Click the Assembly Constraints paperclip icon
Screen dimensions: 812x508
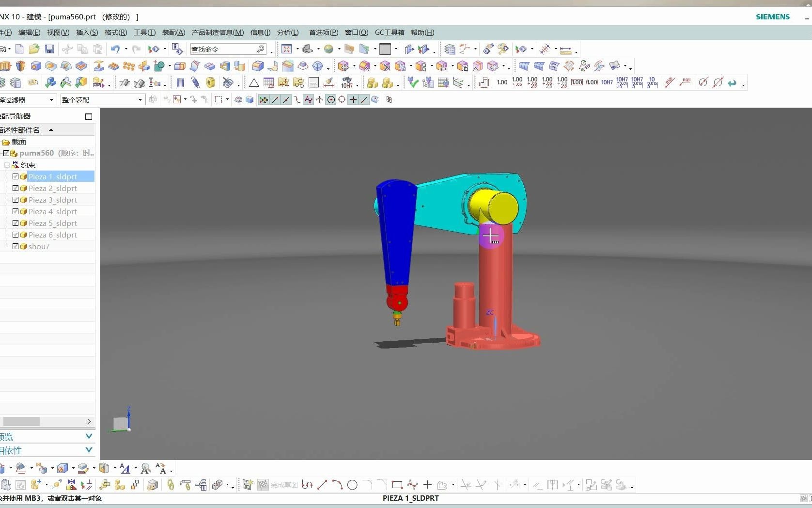coord(171,484)
